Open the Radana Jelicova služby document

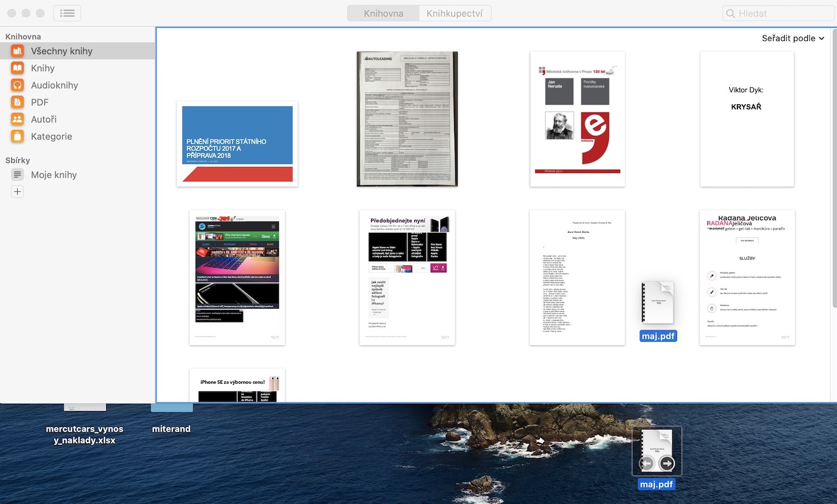(747, 277)
